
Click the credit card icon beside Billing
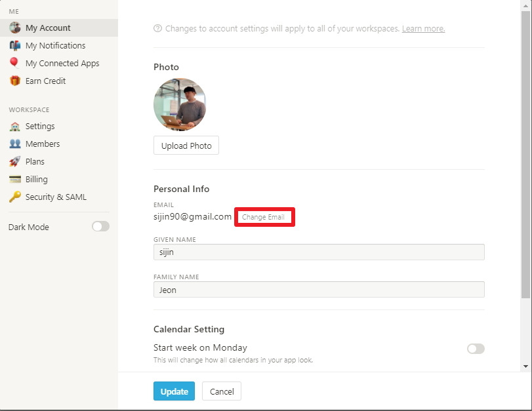click(x=14, y=180)
